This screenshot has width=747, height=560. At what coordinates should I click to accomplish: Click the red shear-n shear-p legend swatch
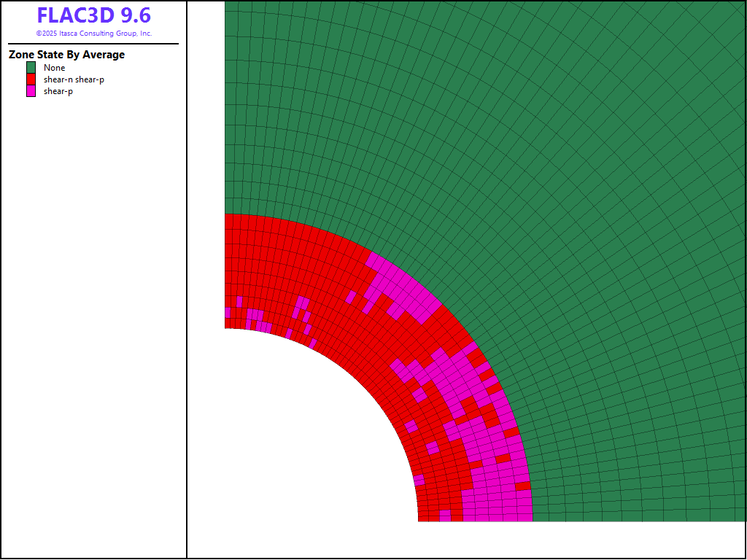(31, 79)
